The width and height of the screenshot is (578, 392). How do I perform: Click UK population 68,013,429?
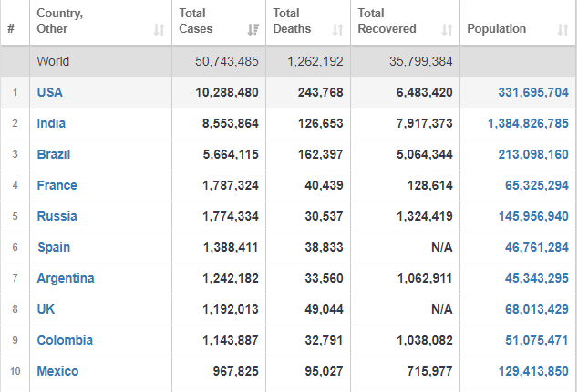(x=537, y=309)
